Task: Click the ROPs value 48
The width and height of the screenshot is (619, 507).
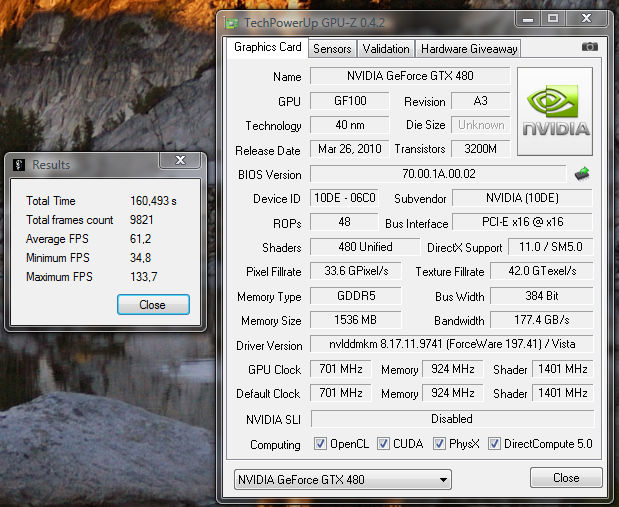Action: 344,222
